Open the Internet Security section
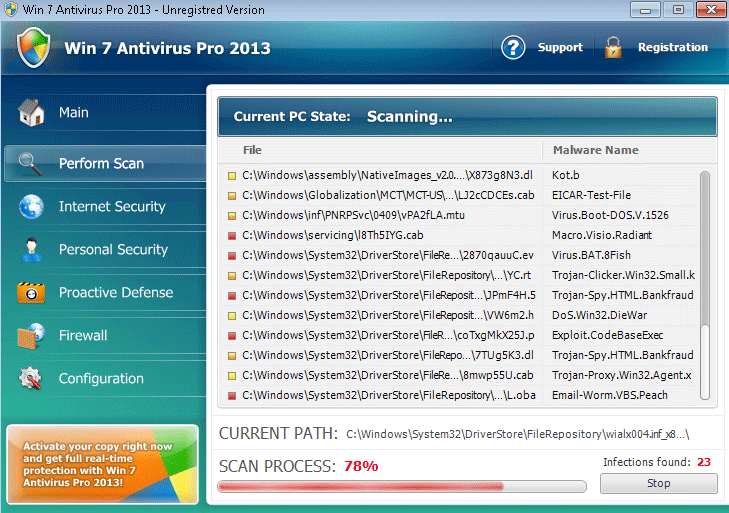 (112, 207)
